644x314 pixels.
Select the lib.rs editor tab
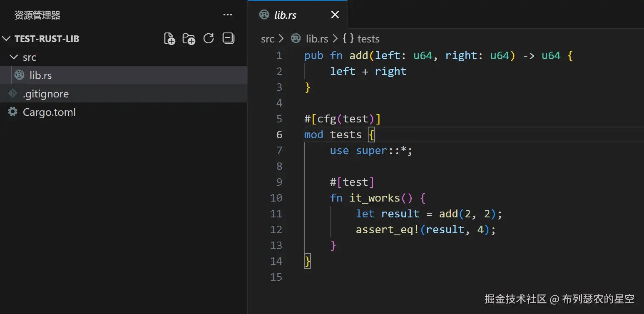[297, 15]
